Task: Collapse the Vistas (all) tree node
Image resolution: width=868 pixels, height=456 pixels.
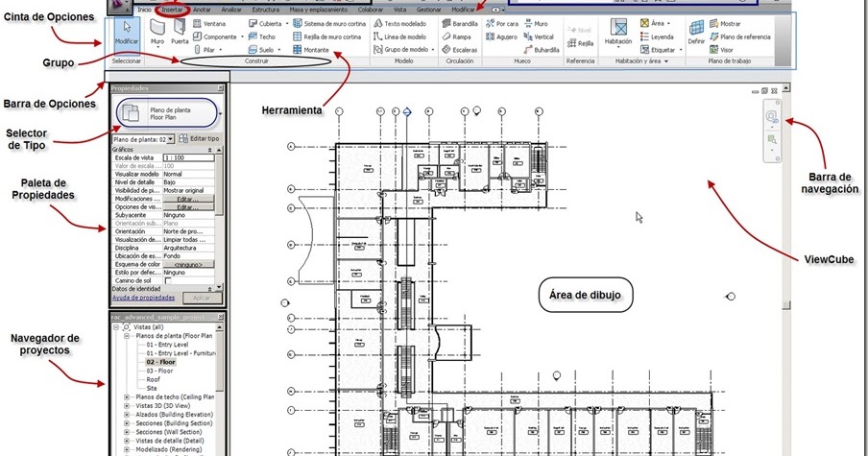Action: 115,327
